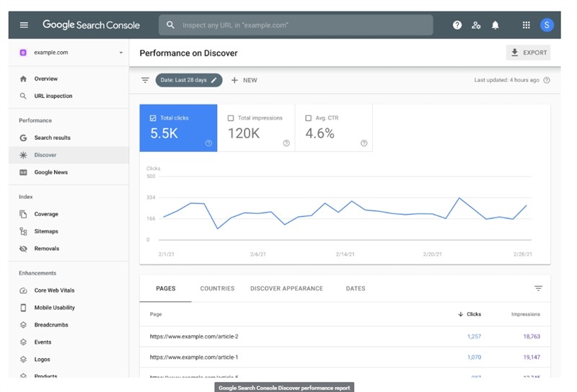Click the table filter rows icon

(x=538, y=289)
